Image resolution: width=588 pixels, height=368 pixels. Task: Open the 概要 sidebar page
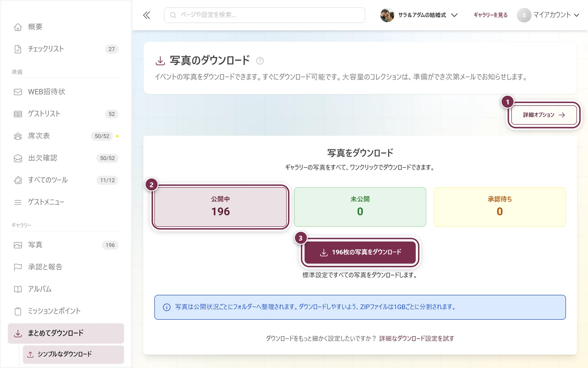pos(66,27)
